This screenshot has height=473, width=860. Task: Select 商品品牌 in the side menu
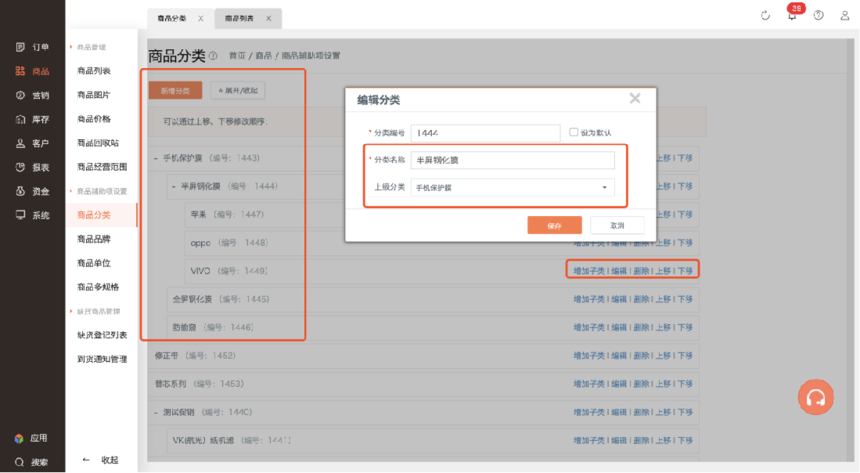(x=94, y=239)
